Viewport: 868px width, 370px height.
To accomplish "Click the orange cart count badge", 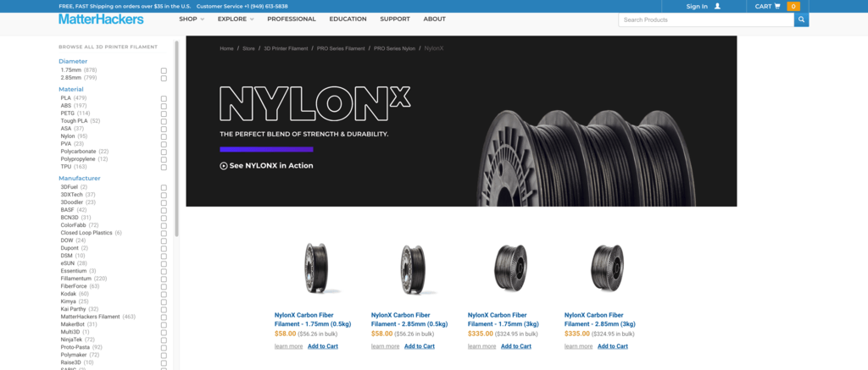I will coord(793,7).
